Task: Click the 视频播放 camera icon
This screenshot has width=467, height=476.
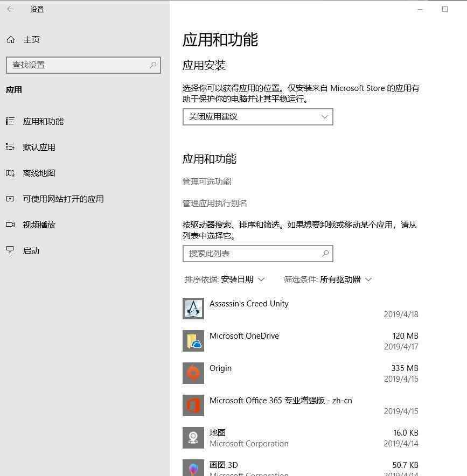Action: 10,225
